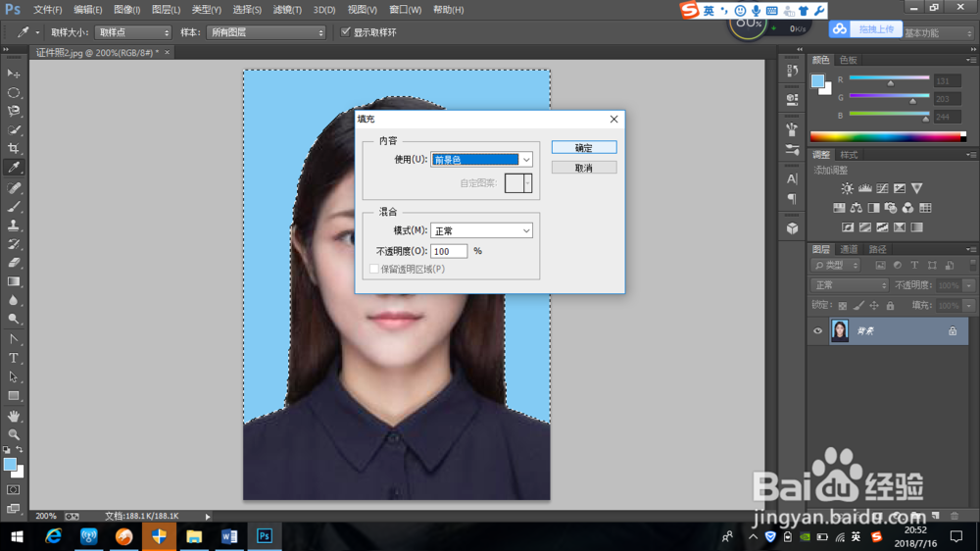Open Word from the taskbar
Viewport: 980px width, 551px height.
(x=229, y=536)
